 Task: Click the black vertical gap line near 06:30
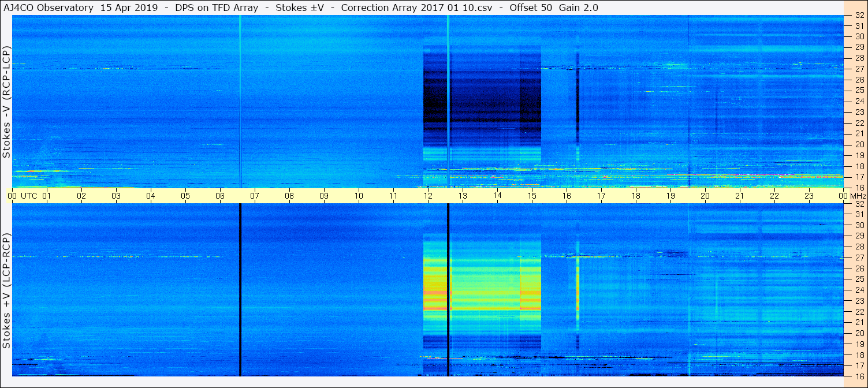pos(240,290)
